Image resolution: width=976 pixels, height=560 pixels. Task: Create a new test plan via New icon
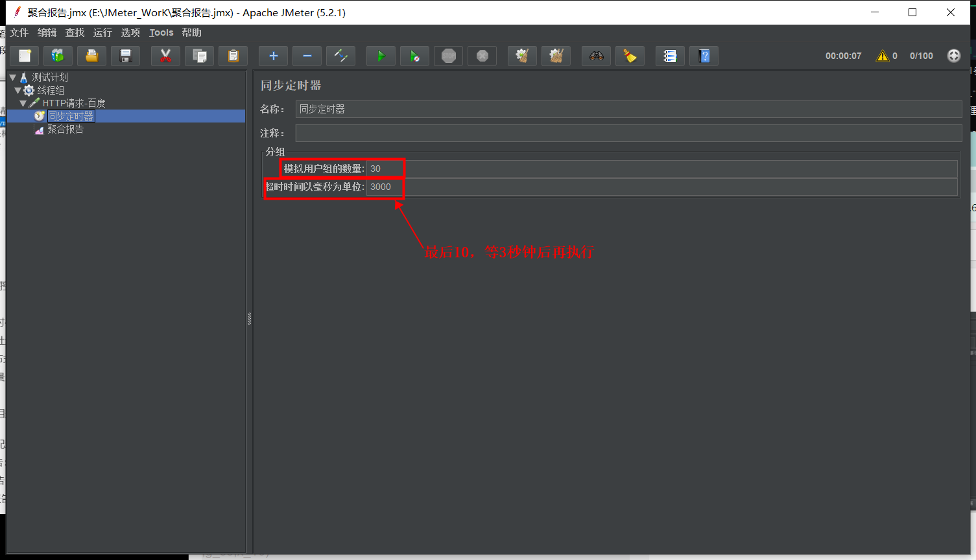[x=25, y=56]
